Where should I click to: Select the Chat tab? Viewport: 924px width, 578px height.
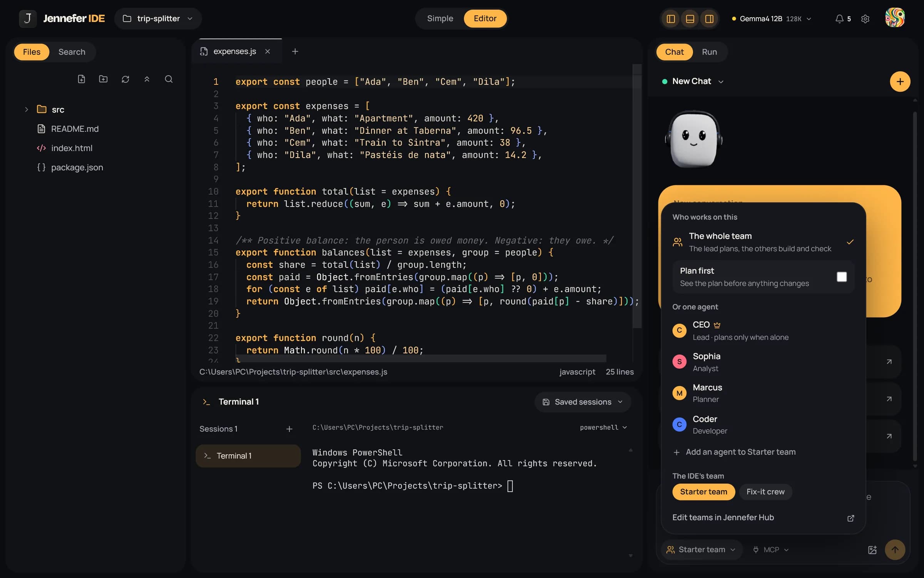(x=674, y=52)
